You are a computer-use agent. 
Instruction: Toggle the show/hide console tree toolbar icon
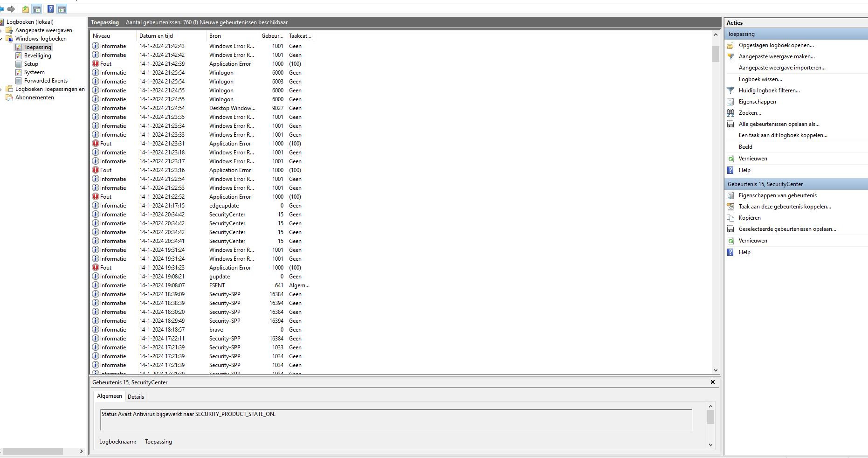tap(37, 9)
